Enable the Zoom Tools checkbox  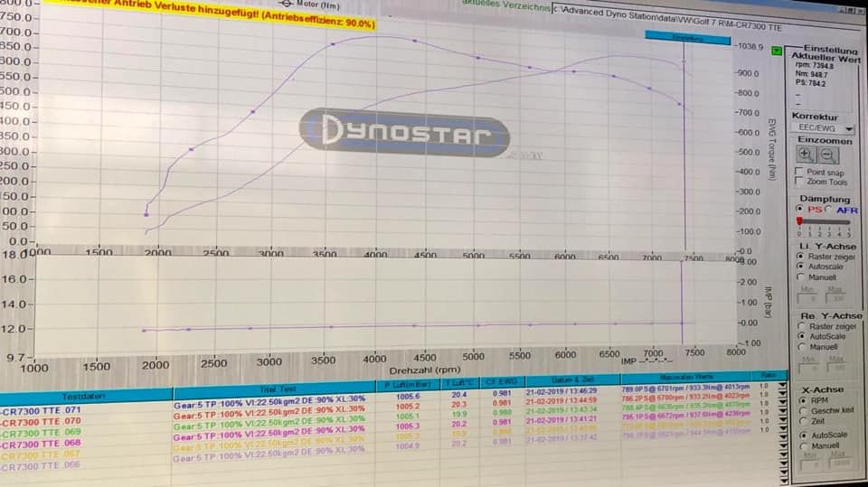pyautogui.click(x=799, y=181)
